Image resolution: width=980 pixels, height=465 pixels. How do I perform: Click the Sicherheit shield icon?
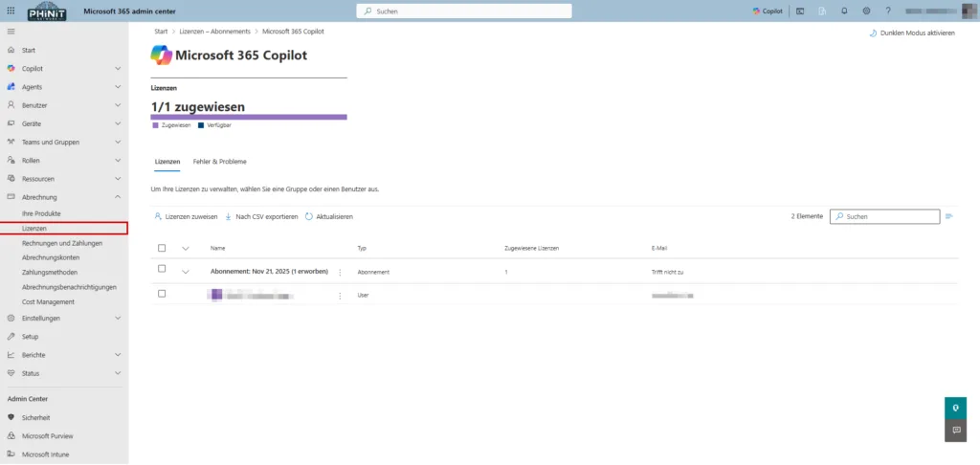pos(11,417)
